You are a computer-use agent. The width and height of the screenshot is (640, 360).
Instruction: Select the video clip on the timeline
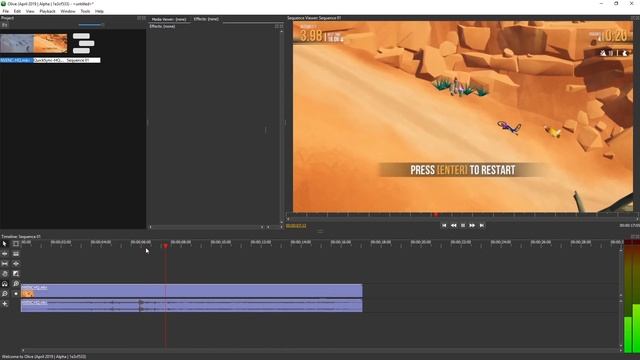pos(191,291)
